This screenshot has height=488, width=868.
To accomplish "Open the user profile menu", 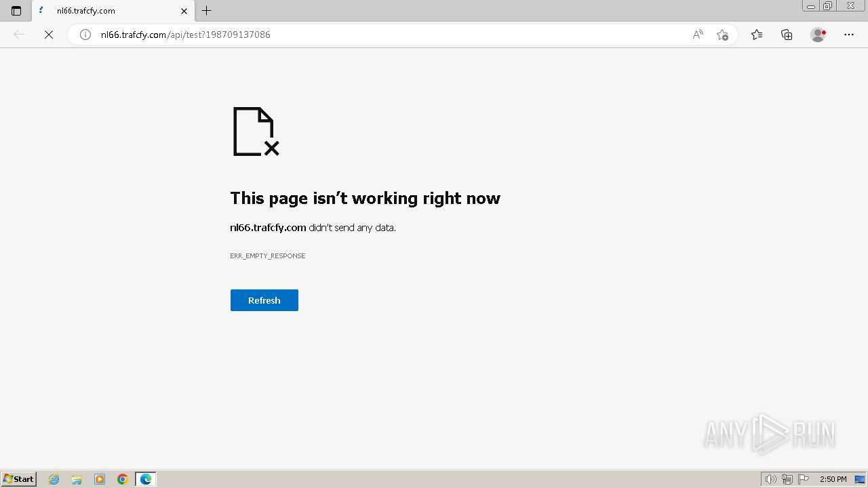I will pos(818,35).
